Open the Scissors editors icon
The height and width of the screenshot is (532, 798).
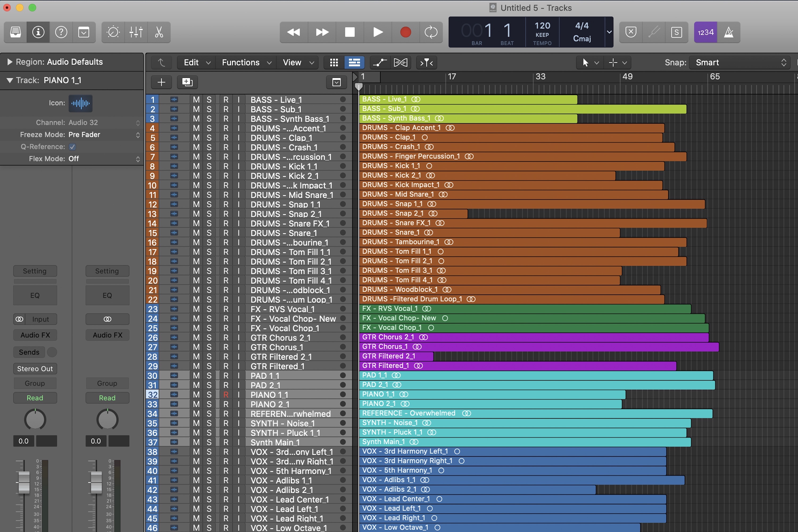click(x=159, y=32)
